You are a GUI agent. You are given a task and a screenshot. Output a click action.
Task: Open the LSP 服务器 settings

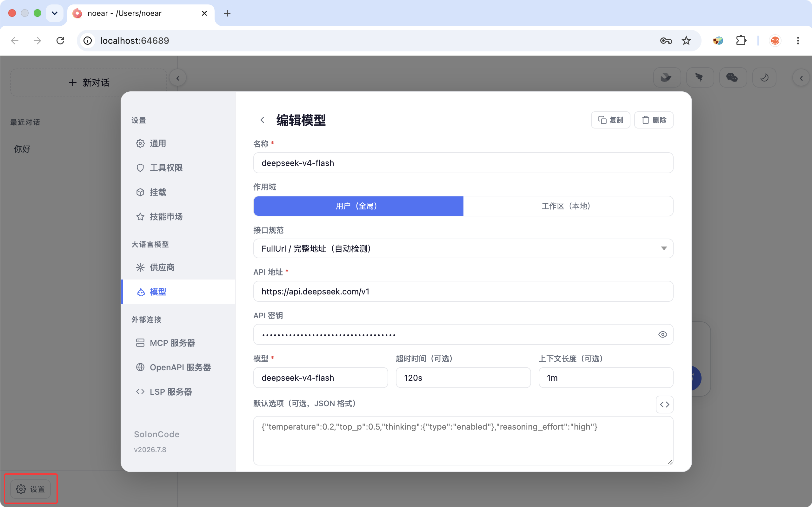coord(178,392)
